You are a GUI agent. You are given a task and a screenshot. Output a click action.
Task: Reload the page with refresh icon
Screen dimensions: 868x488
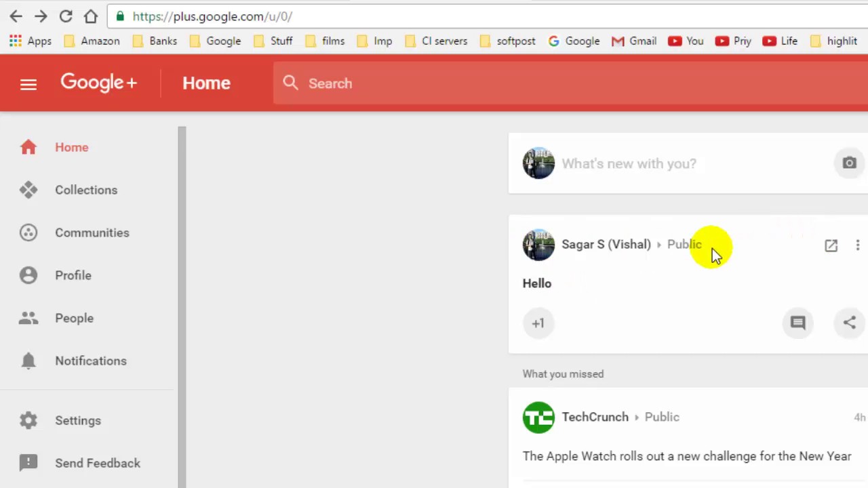coord(66,16)
